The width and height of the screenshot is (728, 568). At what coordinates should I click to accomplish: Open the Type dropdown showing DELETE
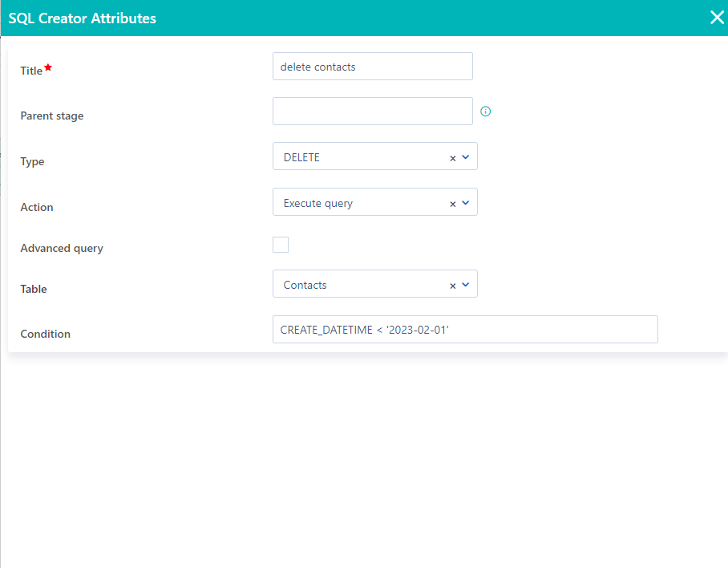465,156
